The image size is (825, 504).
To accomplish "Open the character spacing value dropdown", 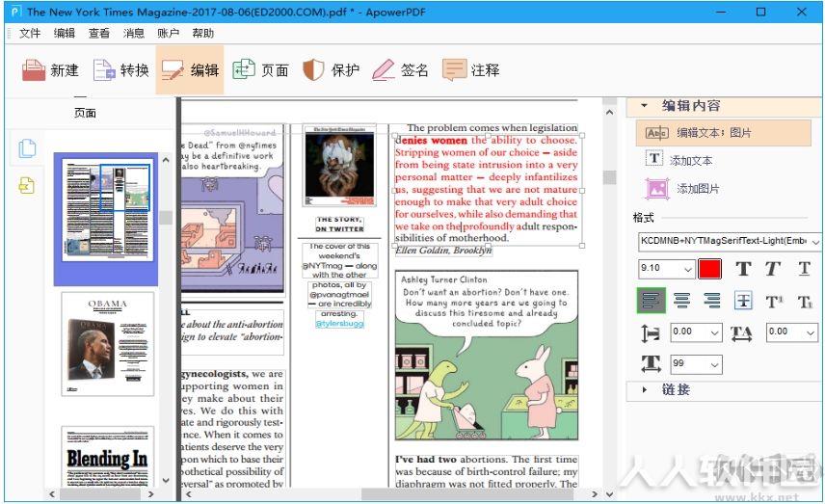I will pos(811,333).
